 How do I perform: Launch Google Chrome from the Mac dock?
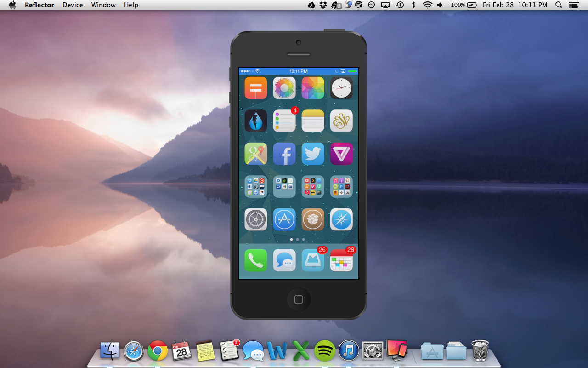point(158,351)
